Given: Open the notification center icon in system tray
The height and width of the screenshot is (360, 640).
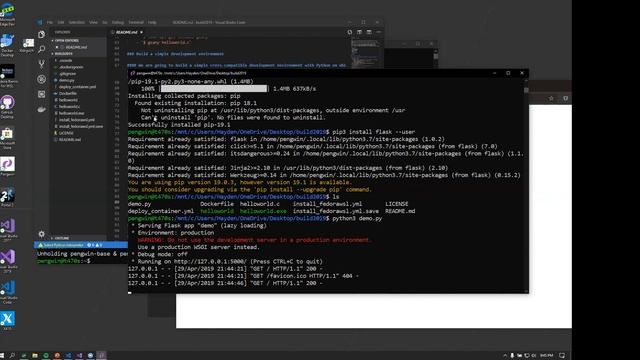Looking at the screenshot, I should [x=562, y=356].
